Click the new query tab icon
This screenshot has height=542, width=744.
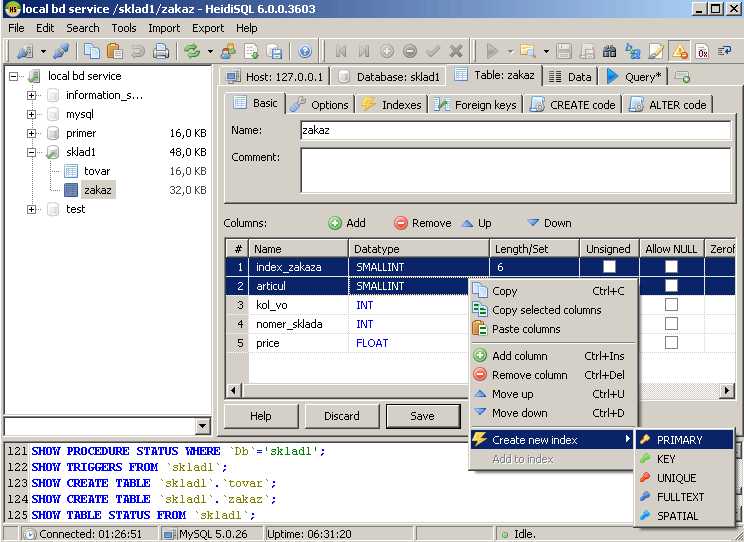click(x=682, y=77)
